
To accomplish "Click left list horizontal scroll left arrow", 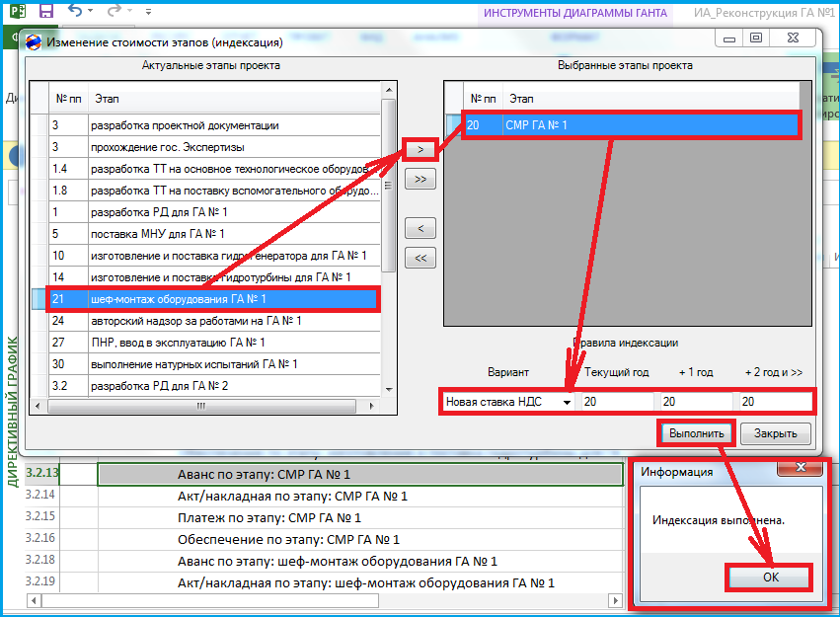I will (x=38, y=406).
